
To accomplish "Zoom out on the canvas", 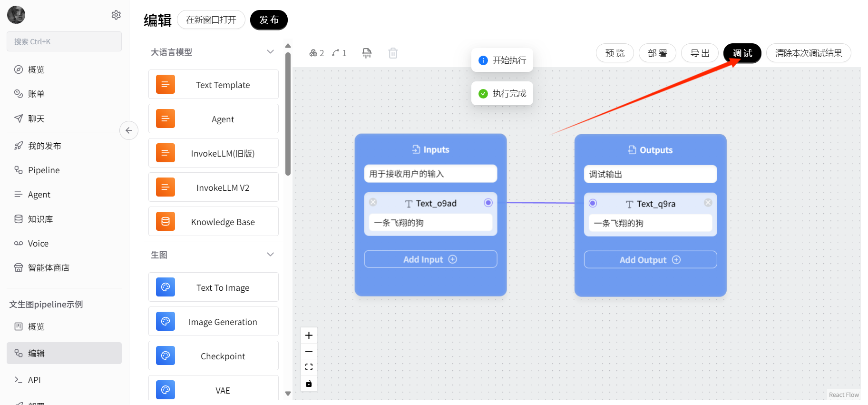I will pos(309,351).
